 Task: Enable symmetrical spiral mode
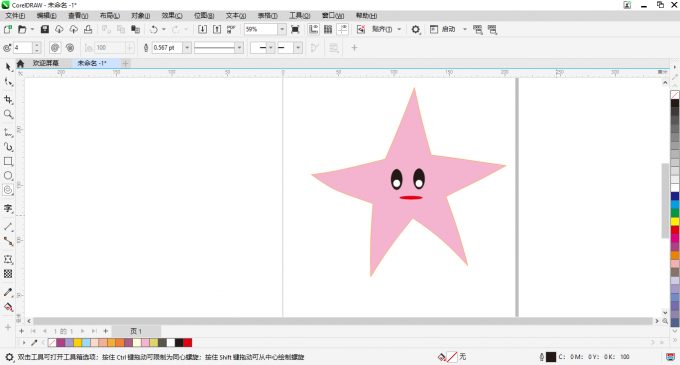click(x=55, y=48)
